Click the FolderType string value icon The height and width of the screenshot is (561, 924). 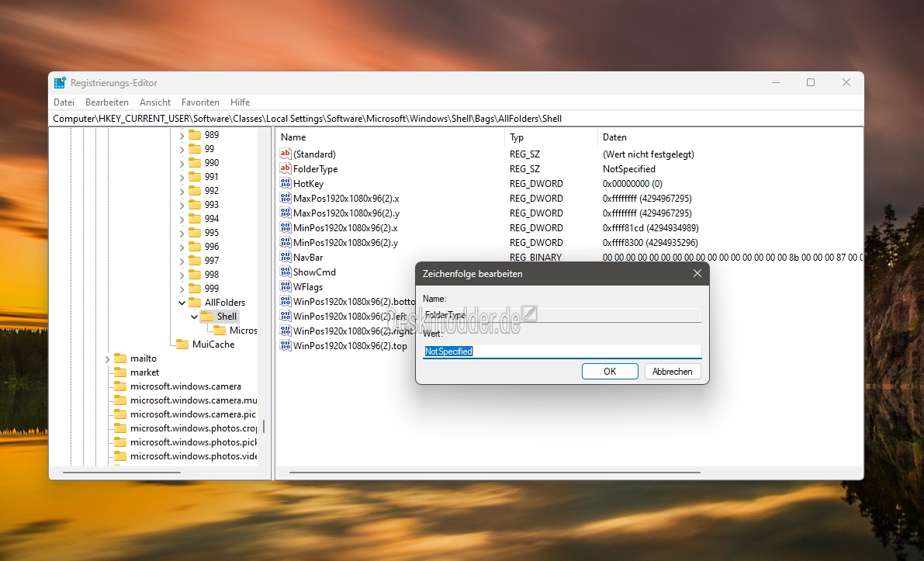(x=285, y=169)
